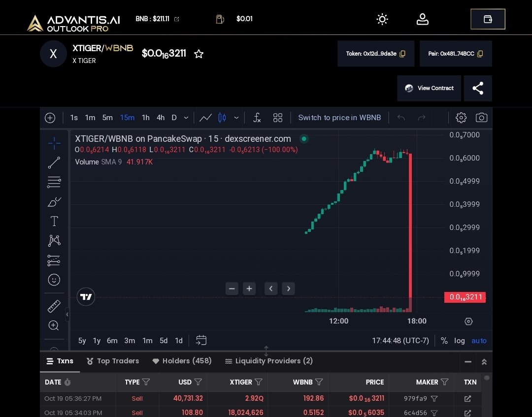The height and width of the screenshot is (417, 532).
Task: Select 1h chart interval
Action: point(145,118)
